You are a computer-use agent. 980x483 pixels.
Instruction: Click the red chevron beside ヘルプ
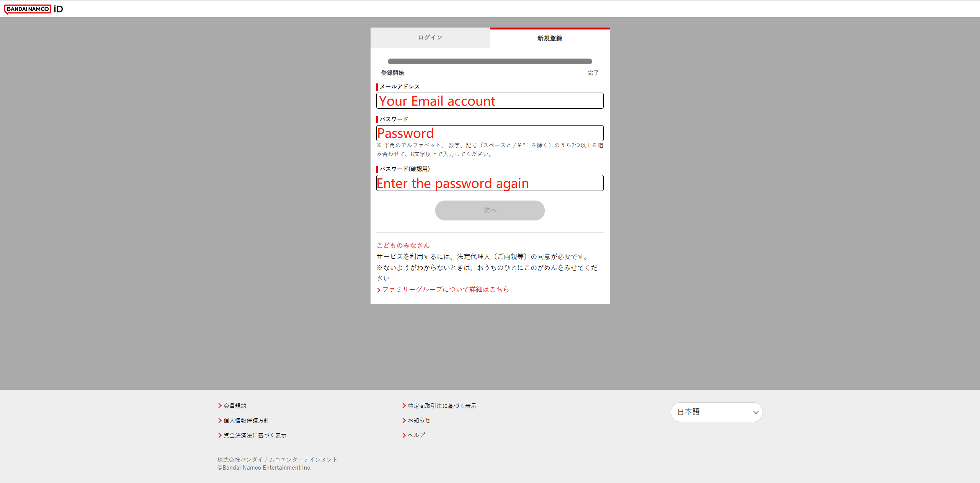(404, 435)
